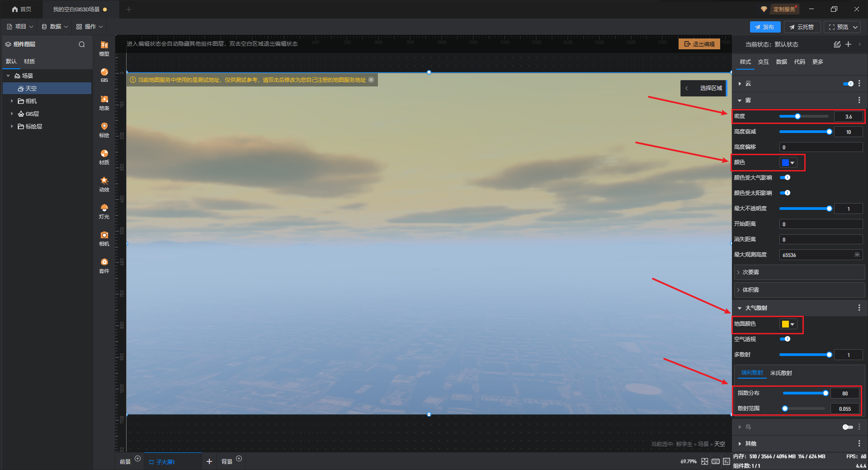Toggle the 鸟 section switch

click(848, 427)
